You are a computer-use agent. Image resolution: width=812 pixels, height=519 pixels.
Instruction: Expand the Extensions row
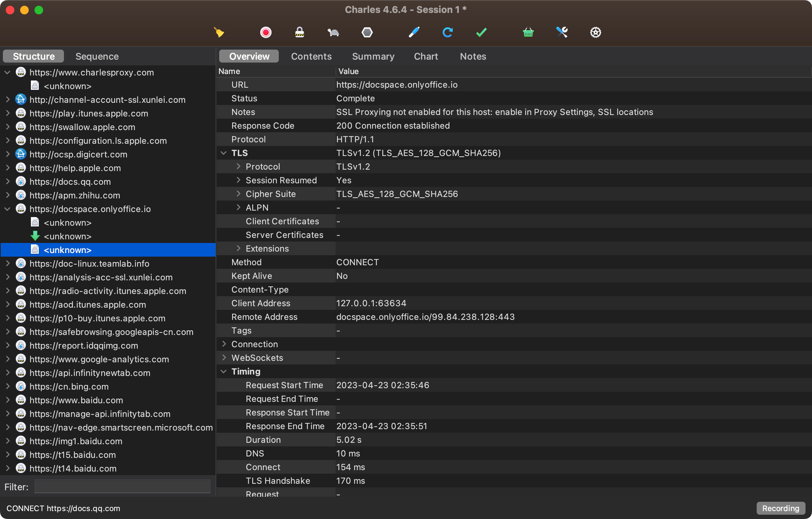pyautogui.click(x=238, y=248)
